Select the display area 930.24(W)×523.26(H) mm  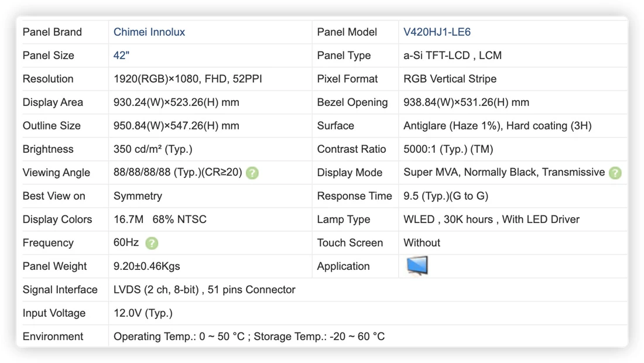[176, 102]
